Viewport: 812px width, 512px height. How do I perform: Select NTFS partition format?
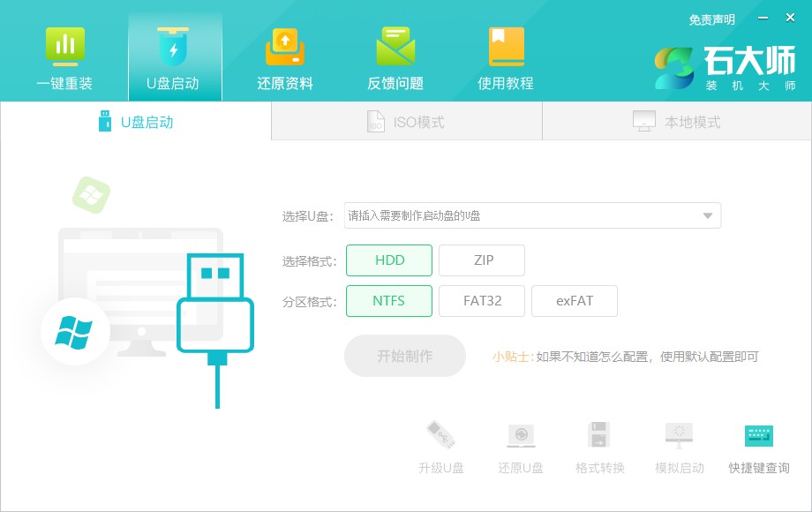pyautogui.click(x=389, y=301)
